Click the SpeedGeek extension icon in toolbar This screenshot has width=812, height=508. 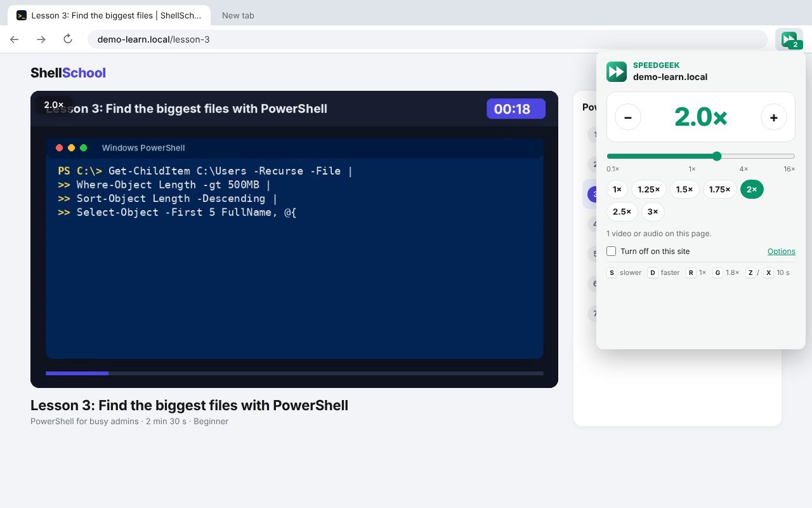coord(789,39)
